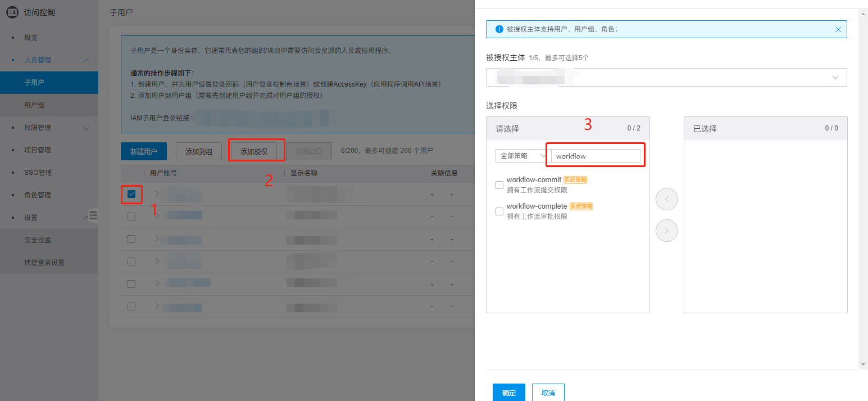The height and width of the screenshot is (401, 868).
Task: Check the workflow-commit policy checkbox
Action: click(x=499, y=185)
